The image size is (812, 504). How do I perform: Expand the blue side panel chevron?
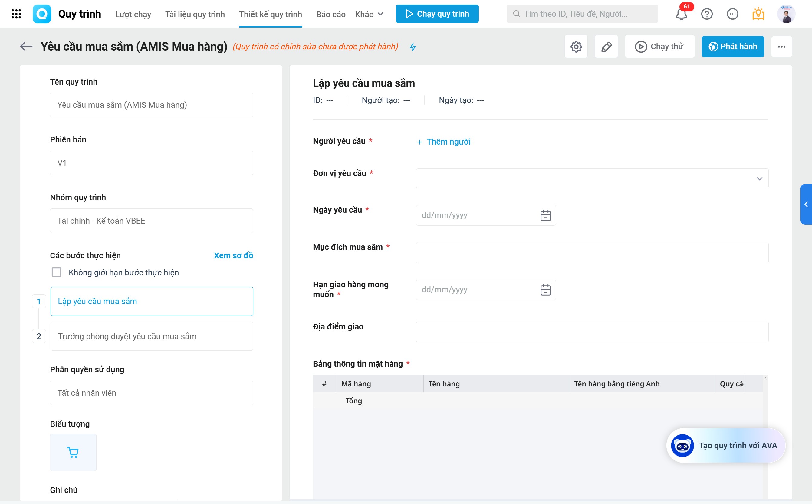(806, 204)
